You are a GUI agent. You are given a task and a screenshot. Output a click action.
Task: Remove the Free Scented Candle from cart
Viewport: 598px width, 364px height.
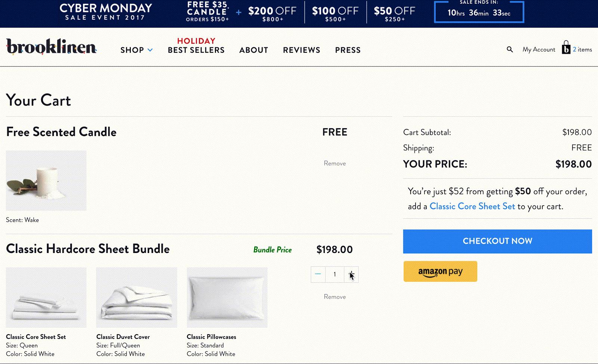coord(335,163)
